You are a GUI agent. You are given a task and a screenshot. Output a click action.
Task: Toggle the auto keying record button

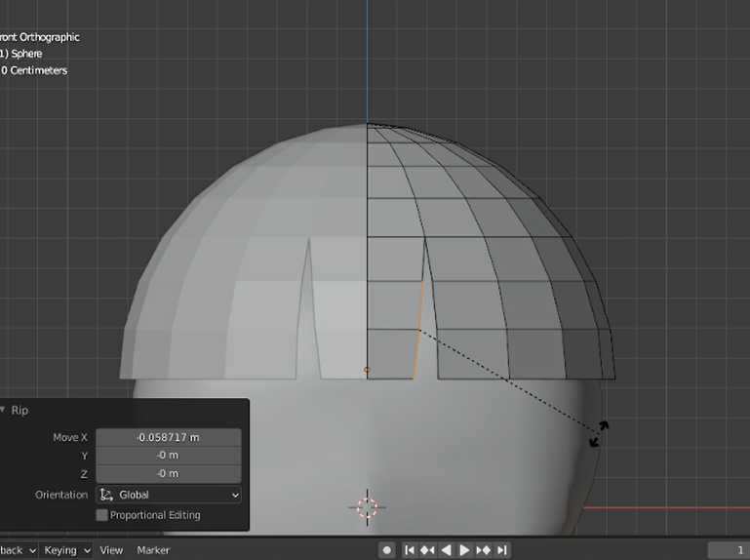pos(387,550)
